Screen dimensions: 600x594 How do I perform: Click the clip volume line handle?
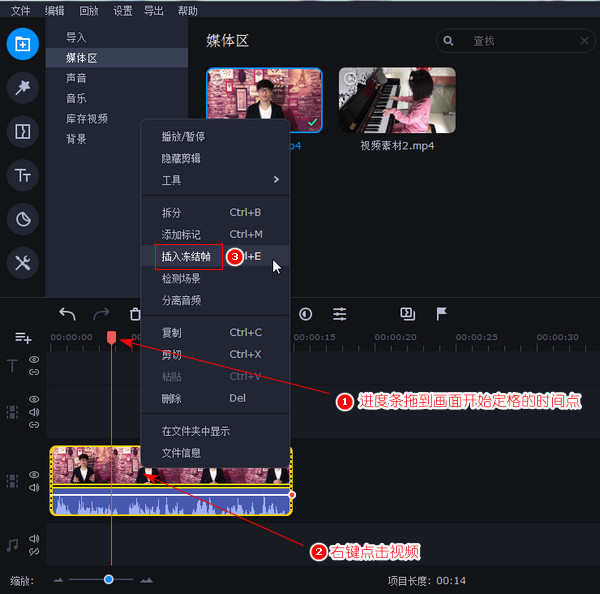[x=292, y=495]
